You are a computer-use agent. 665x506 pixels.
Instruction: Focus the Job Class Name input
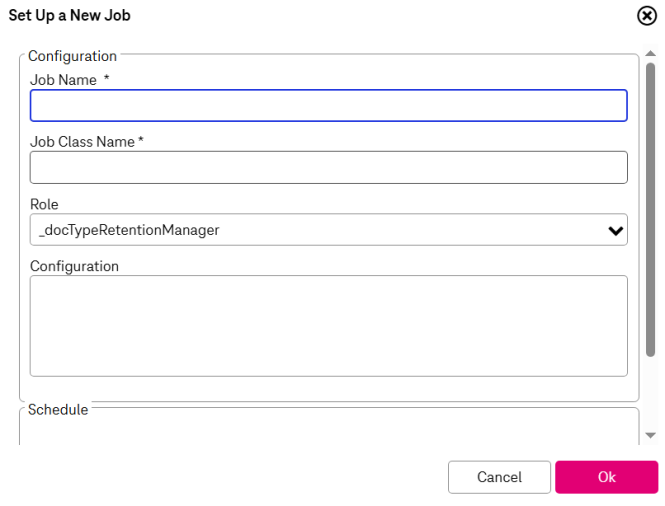(x=328, y=168)
